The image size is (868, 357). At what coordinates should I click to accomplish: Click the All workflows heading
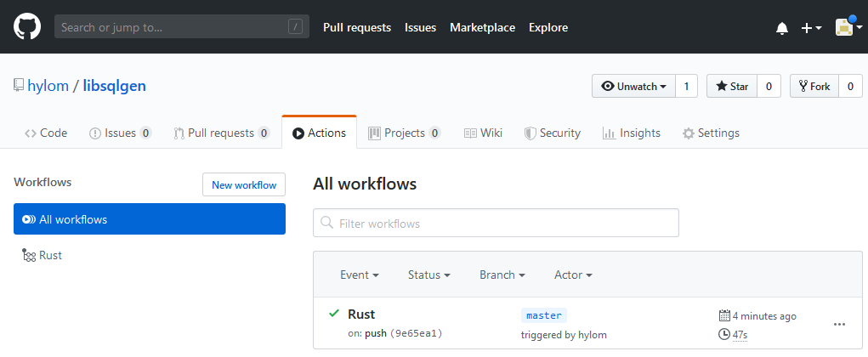(x=365, y=184)
